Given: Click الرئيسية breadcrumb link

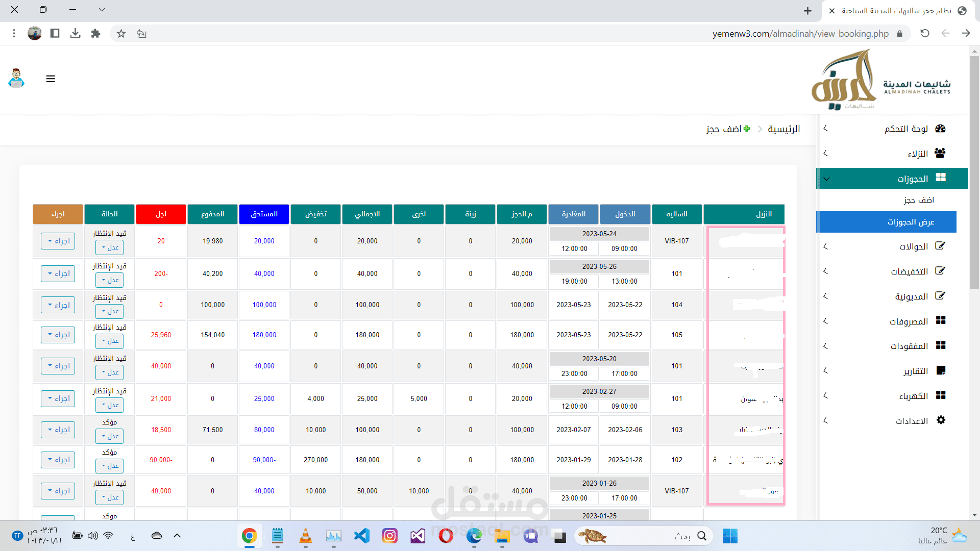Looking at the screenshot, I should 783,129.
